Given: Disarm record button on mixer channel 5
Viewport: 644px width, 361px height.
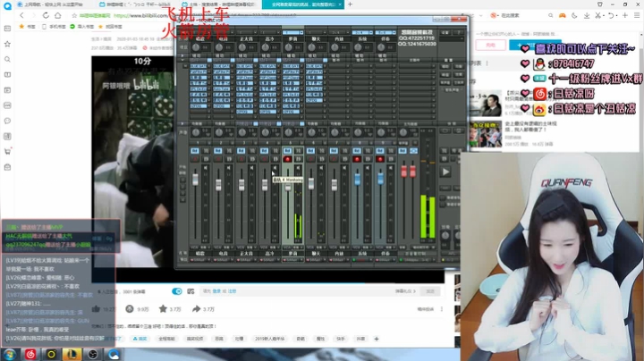Looking at the screenshot, I should (x=287, y=159).
